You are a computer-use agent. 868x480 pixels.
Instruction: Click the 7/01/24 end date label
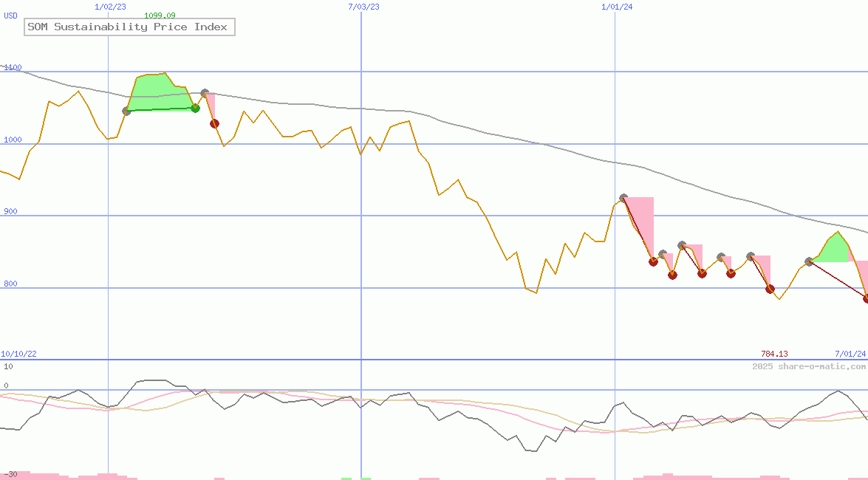click(850, 354)
